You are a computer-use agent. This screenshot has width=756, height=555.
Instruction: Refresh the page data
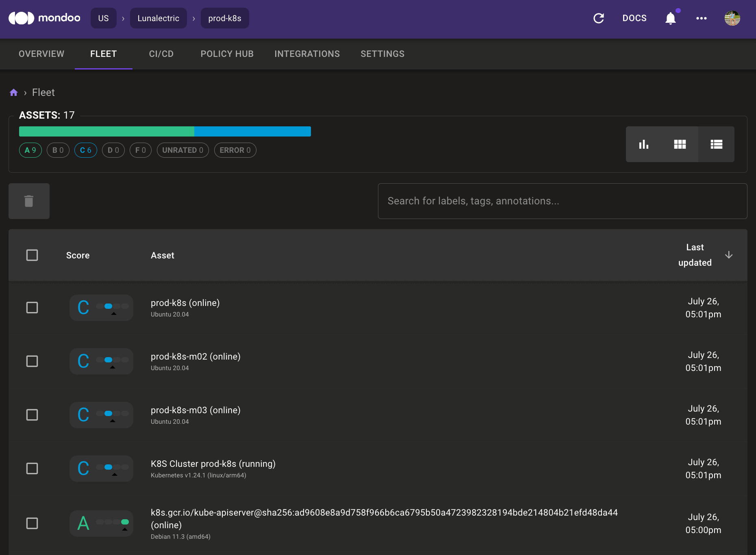598,18
